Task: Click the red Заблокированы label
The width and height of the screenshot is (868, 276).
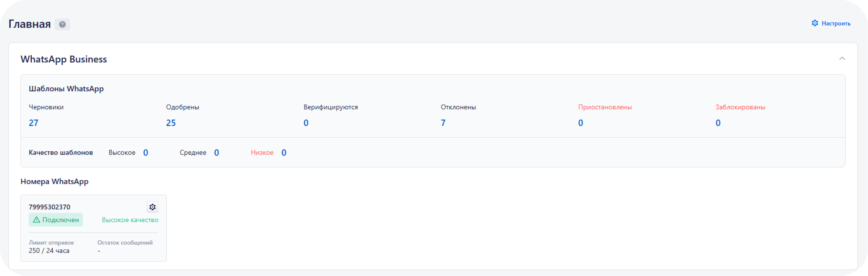Action: pyautogui.click(x=740, y=107)
